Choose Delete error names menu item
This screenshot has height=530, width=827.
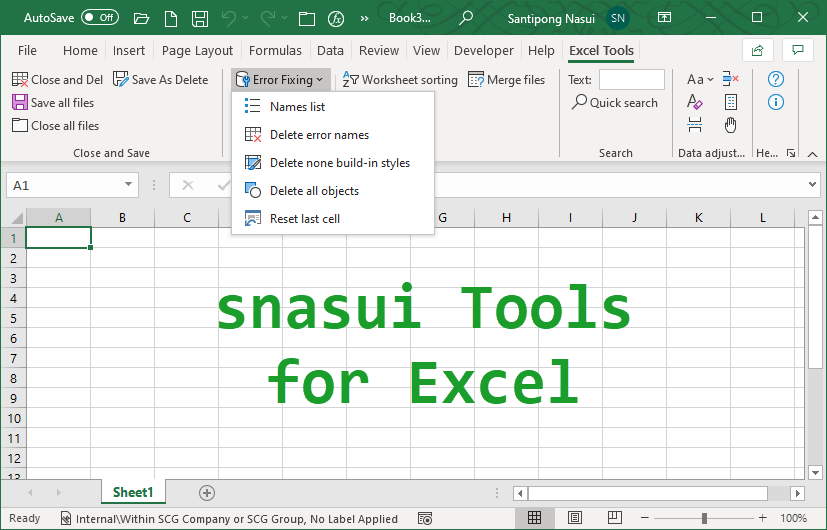(x=333, y=134)
